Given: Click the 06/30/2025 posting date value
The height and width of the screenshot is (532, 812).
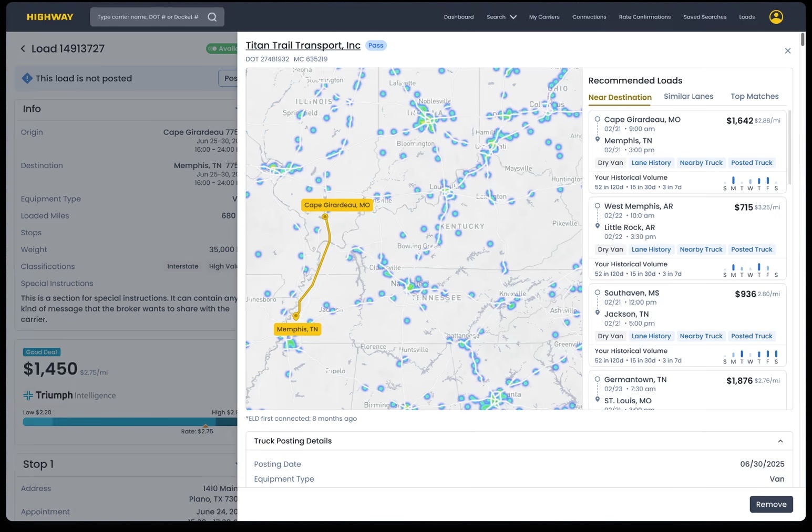Looking at the screenshot, I should point(762,464).
